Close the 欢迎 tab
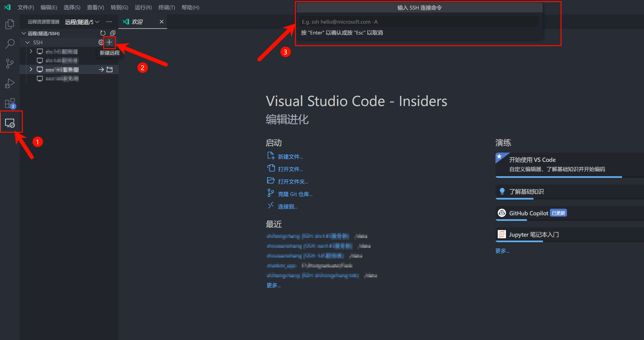This screenshot has height=340, width=644. (161, 22)
